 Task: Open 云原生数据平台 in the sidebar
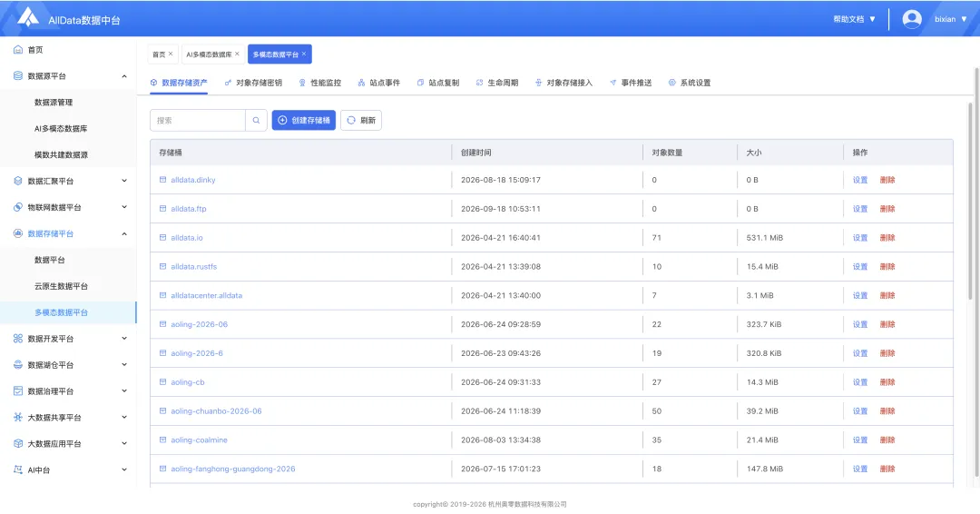coord(61,286)
